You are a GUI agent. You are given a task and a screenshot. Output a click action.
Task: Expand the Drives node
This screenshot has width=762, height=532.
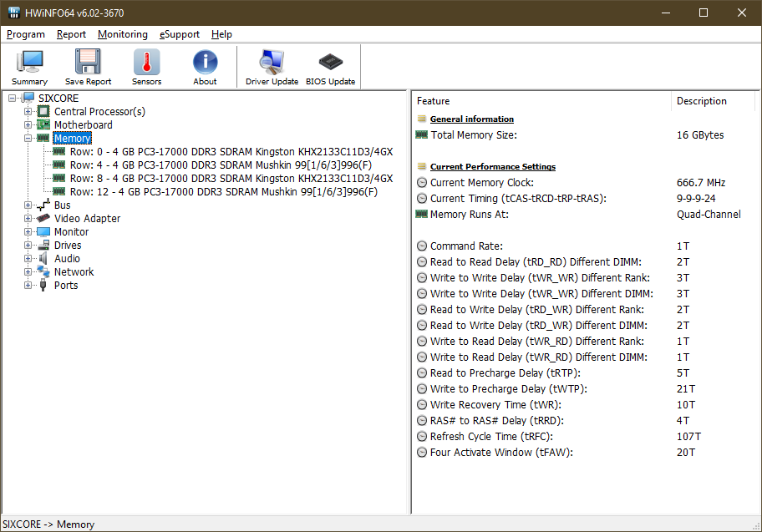point(28,245)
